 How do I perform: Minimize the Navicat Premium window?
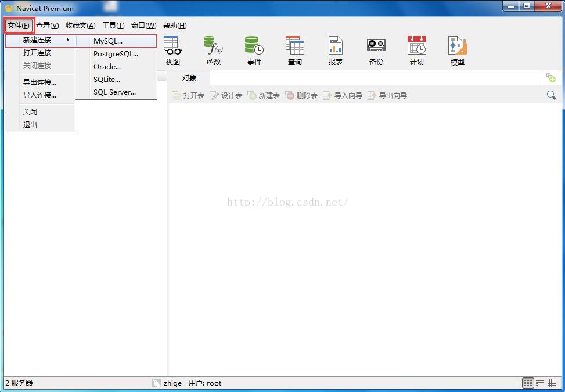(511, 6)
